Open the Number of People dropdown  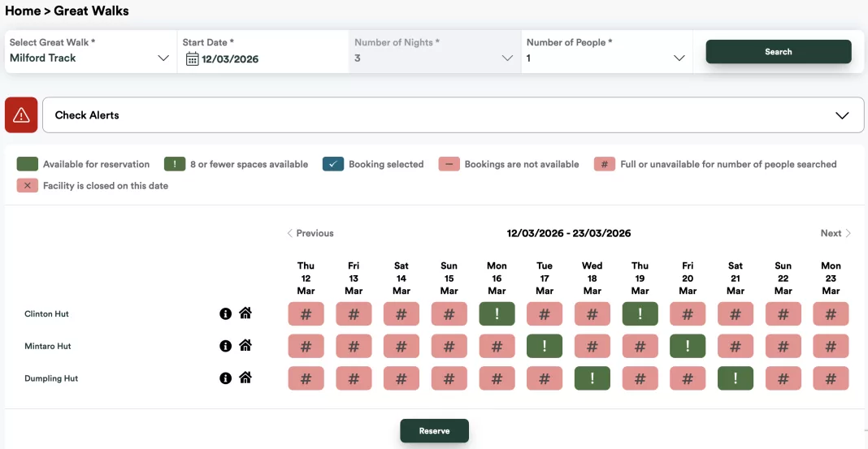(607, 51)
